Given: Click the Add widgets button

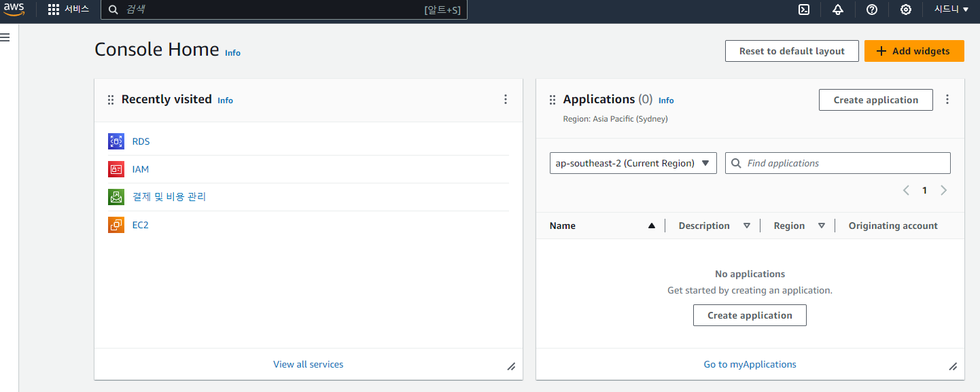Looking at the screenshot, I should click(914, 51).
